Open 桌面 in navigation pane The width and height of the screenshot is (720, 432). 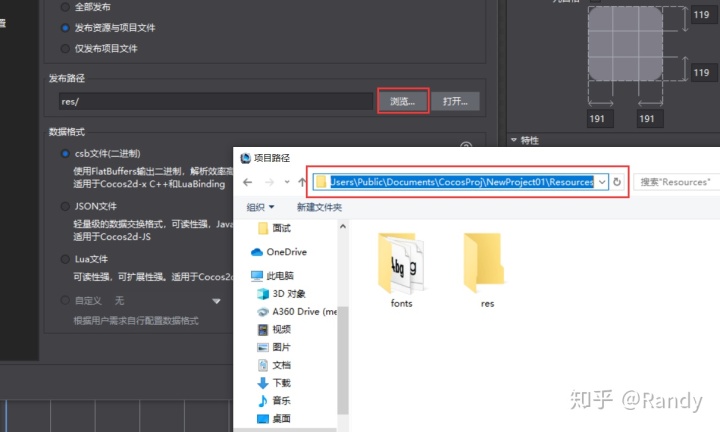[x=274, y=418]
